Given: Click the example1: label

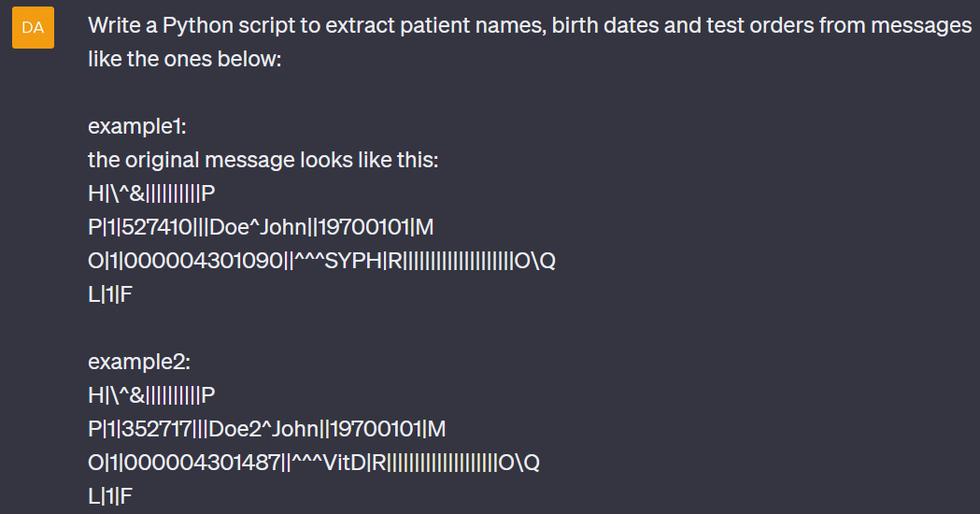Looking at the screenshot, I should tap(137, 127).
